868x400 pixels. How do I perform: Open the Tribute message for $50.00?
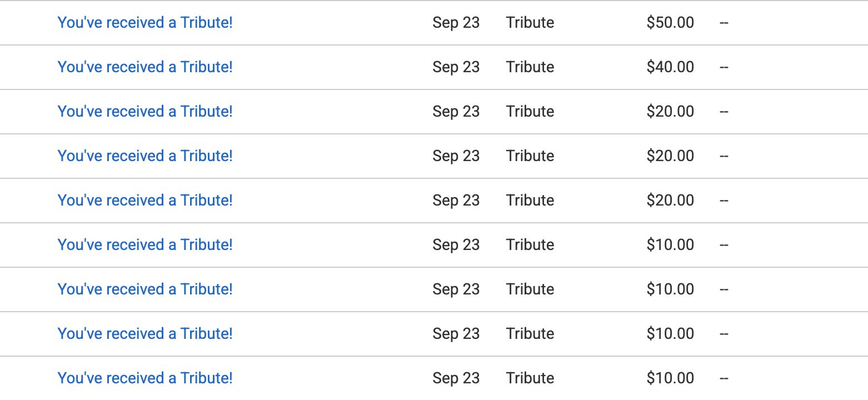click(x=145, y=23)
